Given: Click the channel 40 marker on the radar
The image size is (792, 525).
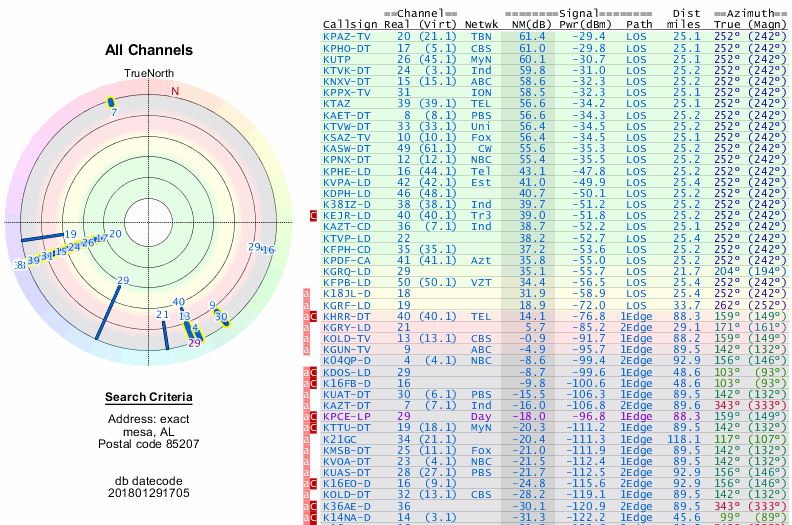Looking at the screenshot, I should tap(179, 302).
